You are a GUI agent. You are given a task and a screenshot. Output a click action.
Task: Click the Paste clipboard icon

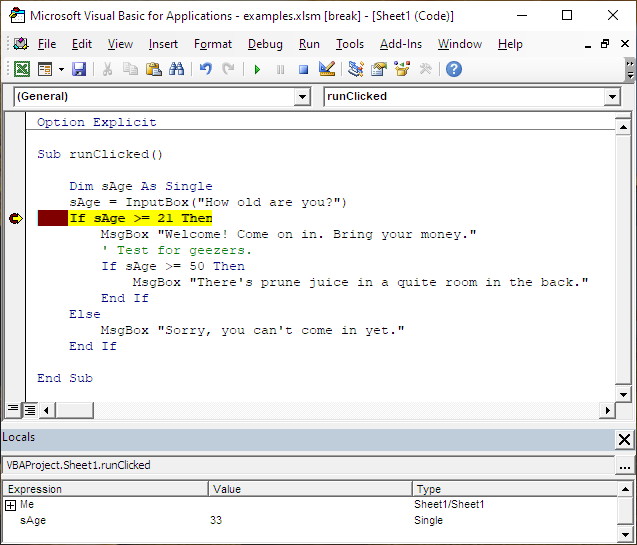click(154, 69)
